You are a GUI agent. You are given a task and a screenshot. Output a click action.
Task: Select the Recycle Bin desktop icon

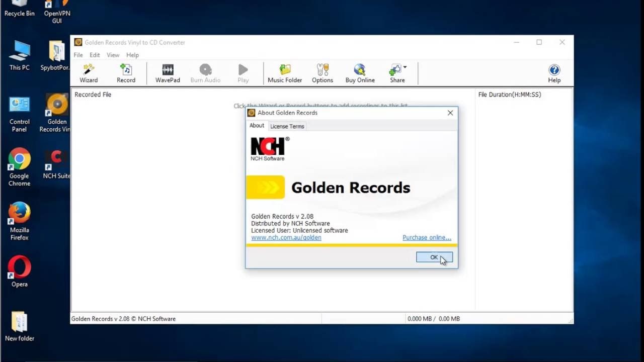point(20,9)
